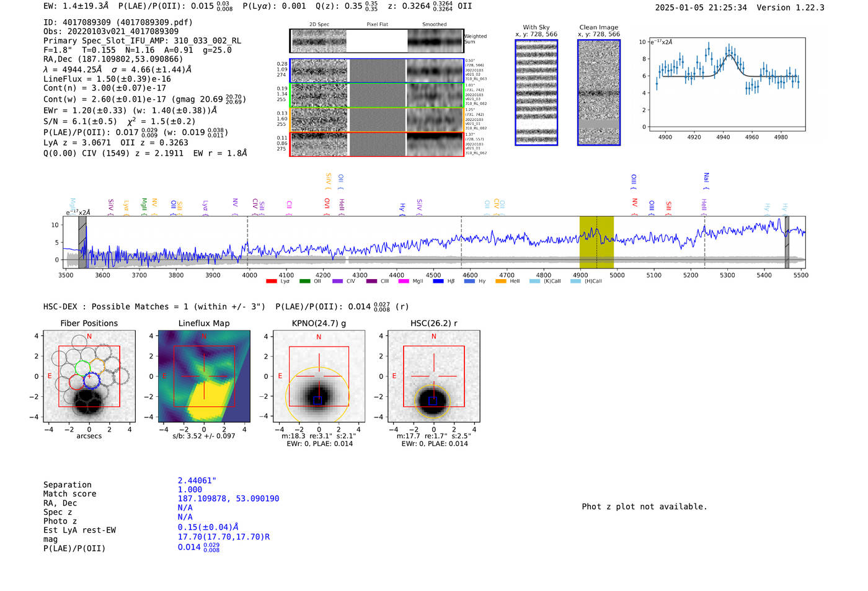Select the orange-bordered fiber spectrum row
868x591 pixels.
[377, 120]
